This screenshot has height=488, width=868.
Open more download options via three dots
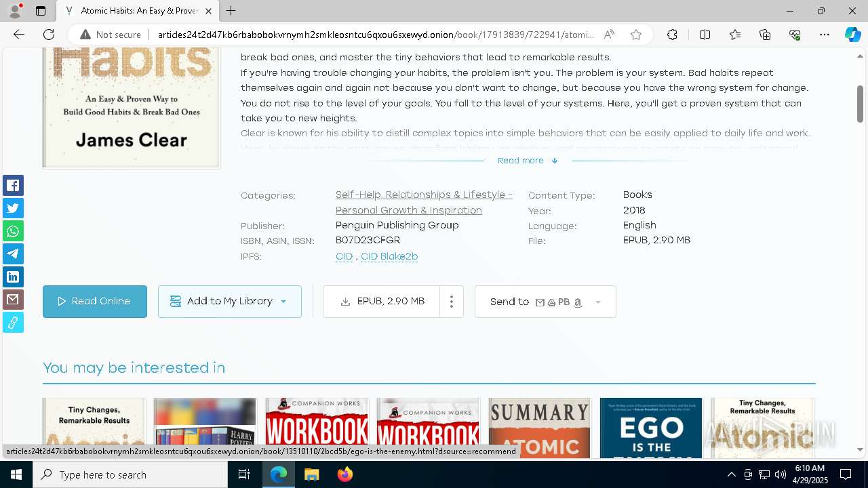[452, 302]
